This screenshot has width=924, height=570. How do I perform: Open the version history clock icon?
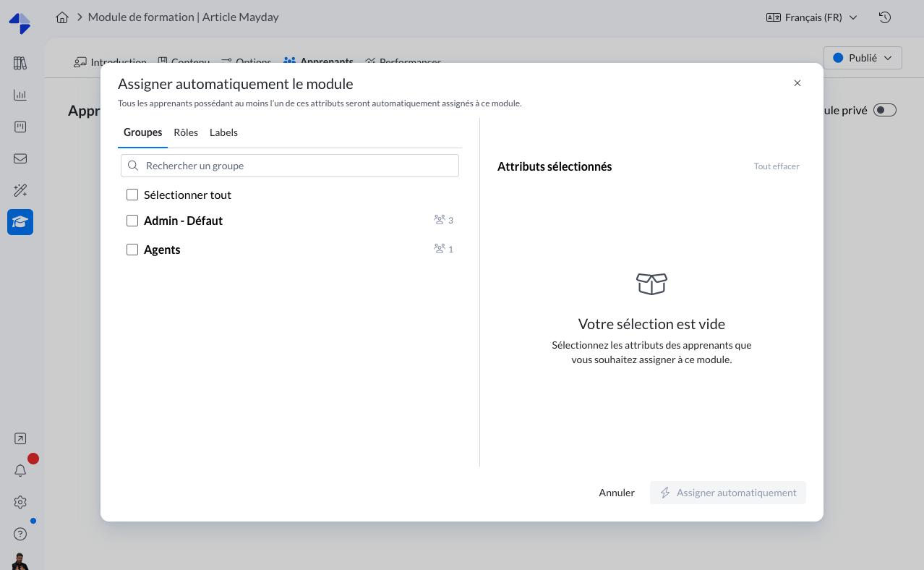884,17
